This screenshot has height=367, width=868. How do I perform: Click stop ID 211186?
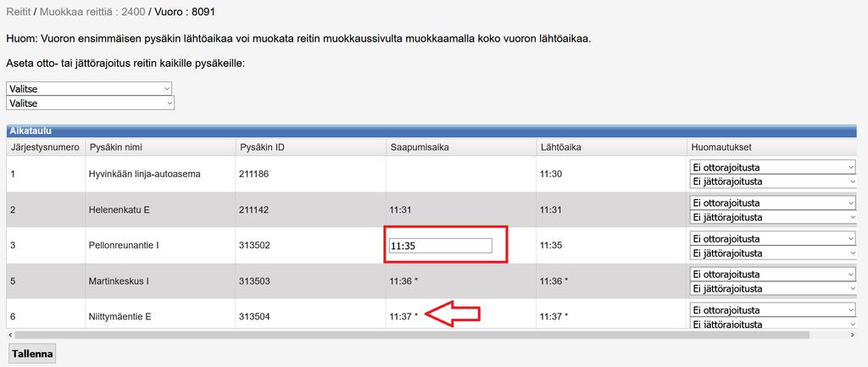click(x=253, y=175)
